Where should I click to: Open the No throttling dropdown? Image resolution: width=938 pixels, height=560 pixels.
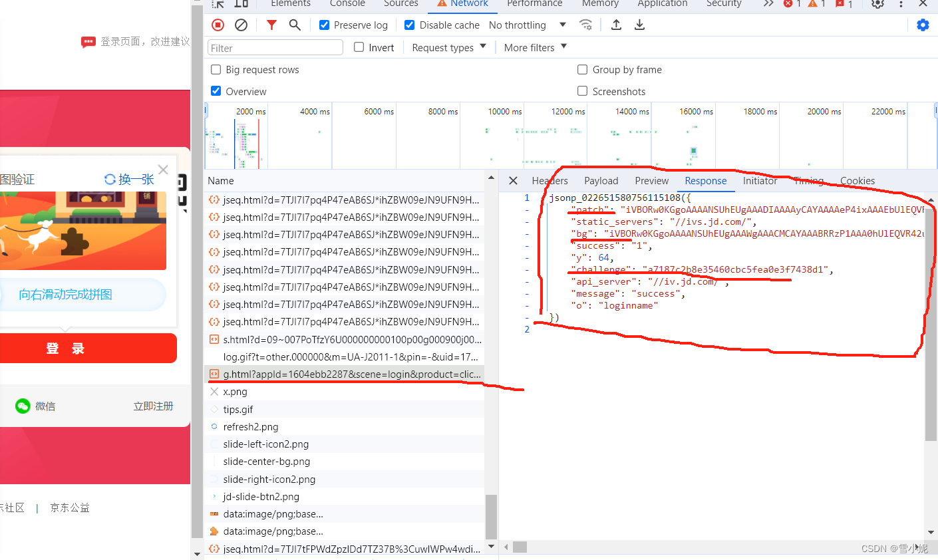pos(528,25)
